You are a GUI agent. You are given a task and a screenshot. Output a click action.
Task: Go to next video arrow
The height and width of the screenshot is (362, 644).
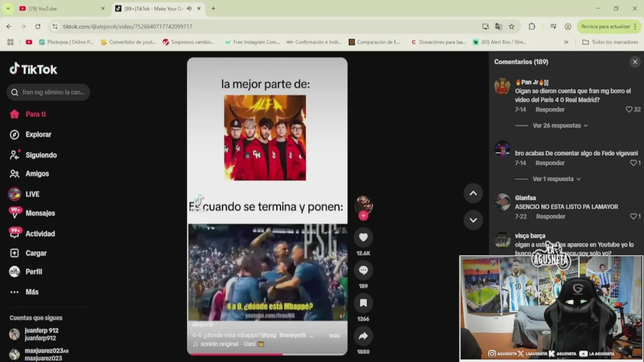click(x=473, y=220)
